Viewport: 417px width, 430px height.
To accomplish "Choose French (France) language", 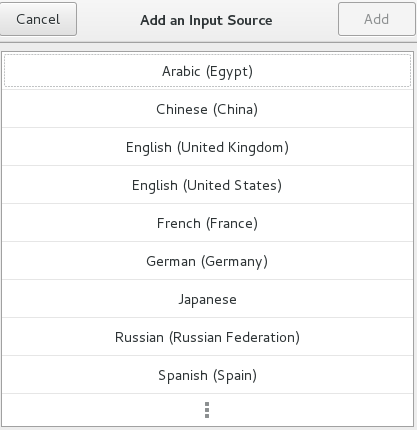I will pos(207,223).
